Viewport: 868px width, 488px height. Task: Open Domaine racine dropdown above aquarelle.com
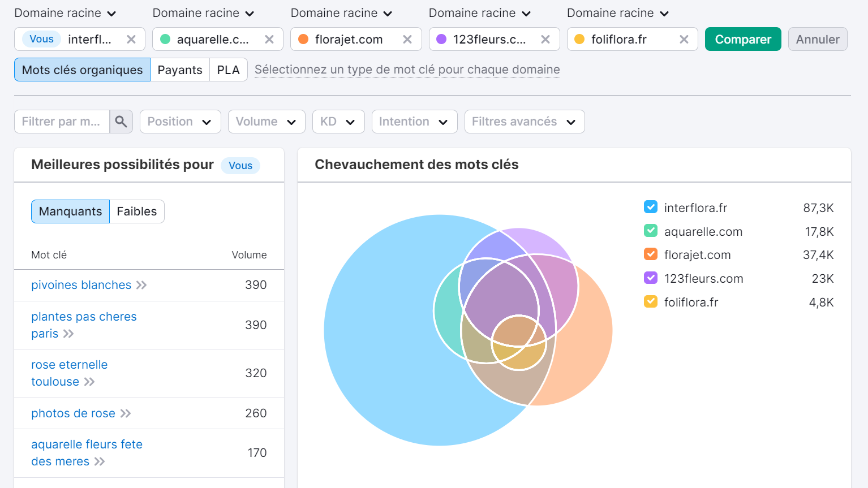point(203,13)
